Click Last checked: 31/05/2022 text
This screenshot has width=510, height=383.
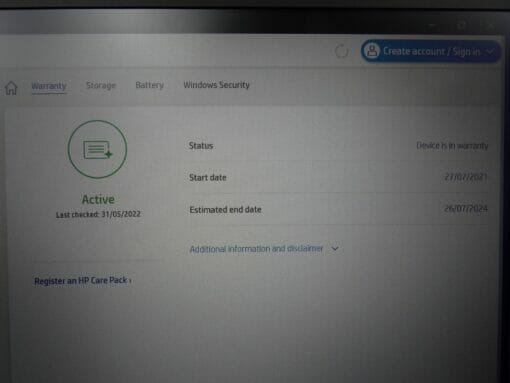click(98, 214)
